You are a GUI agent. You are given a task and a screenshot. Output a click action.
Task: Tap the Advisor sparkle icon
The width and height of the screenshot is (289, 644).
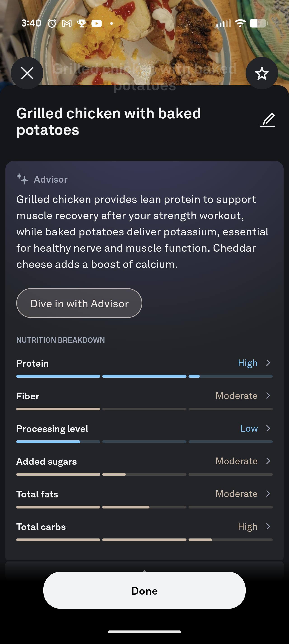[22, 179]
